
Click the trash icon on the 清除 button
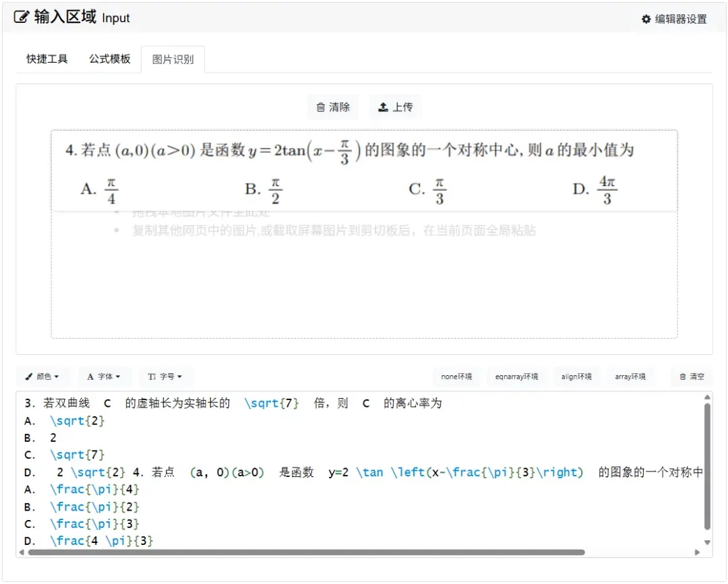tap(322, 106)
